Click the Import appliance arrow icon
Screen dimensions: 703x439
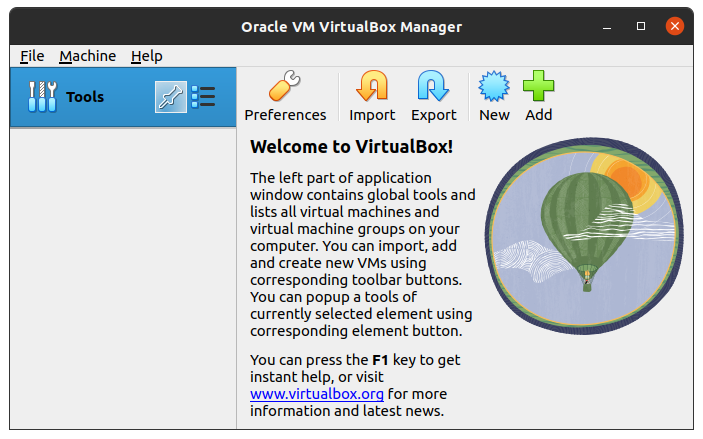(x=372, y=86)
